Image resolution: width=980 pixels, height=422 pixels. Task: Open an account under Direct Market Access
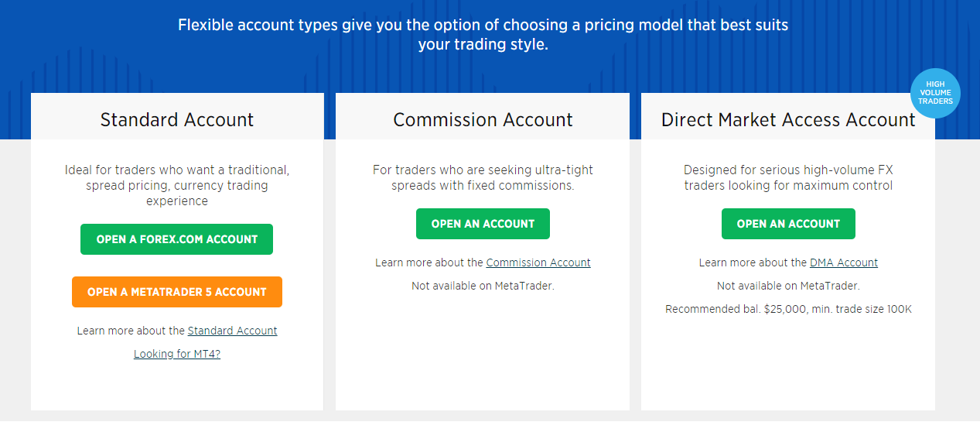pos(788,224)
